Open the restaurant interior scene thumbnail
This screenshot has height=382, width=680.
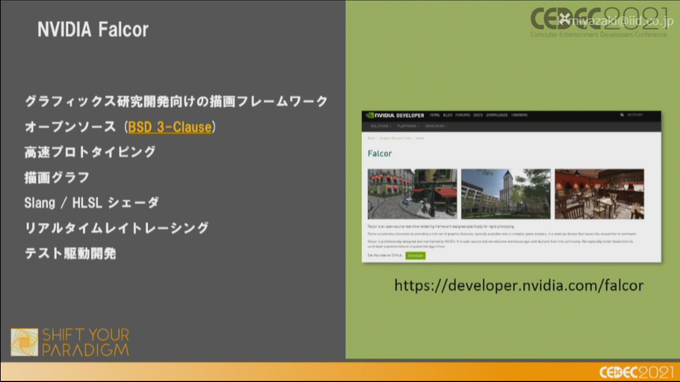click(x=599, y=194)
